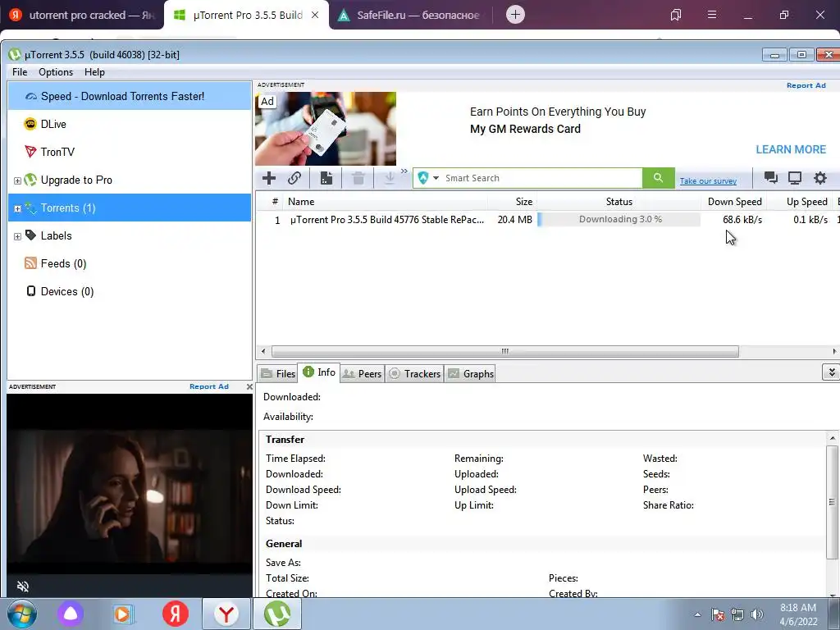840x630 pixels.
Task: Open the Help menu
Action: [x=94, y=72]
